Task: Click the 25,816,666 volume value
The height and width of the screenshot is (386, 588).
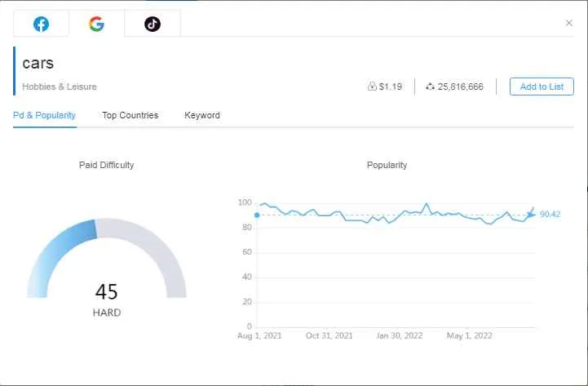Action: click(461, 87)
